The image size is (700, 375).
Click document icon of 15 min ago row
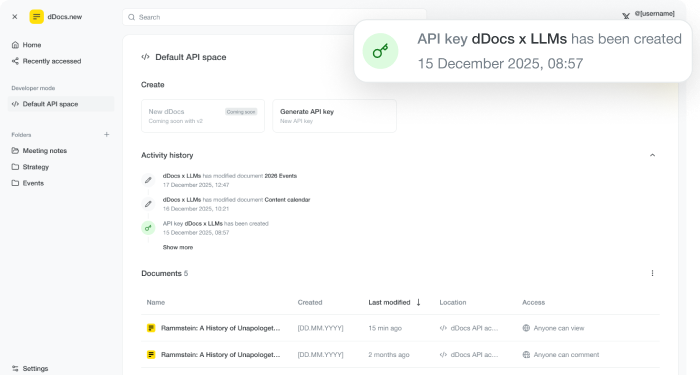151,328
